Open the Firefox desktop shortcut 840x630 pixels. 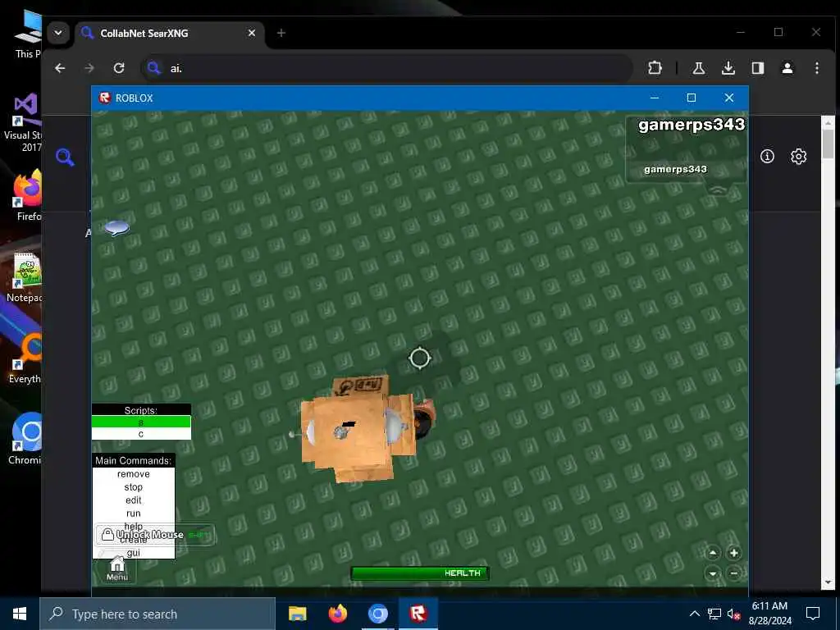[27, 195]
